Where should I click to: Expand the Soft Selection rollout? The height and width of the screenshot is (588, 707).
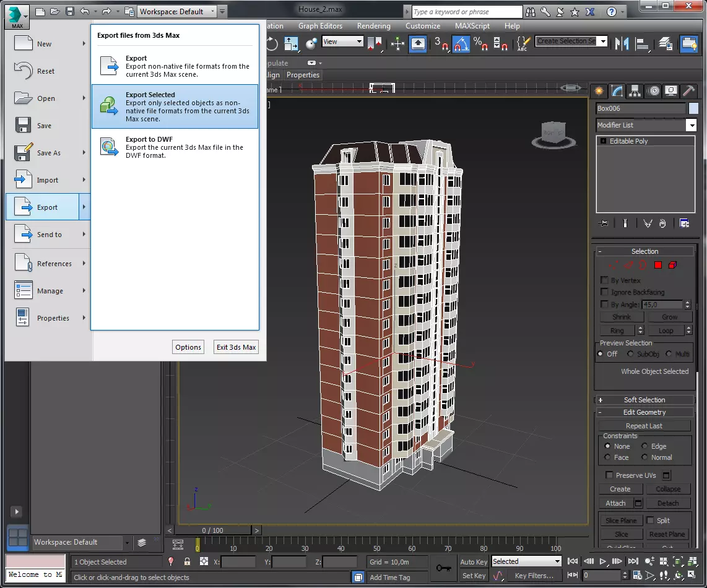pyautogui.click(x=644, y=400)
